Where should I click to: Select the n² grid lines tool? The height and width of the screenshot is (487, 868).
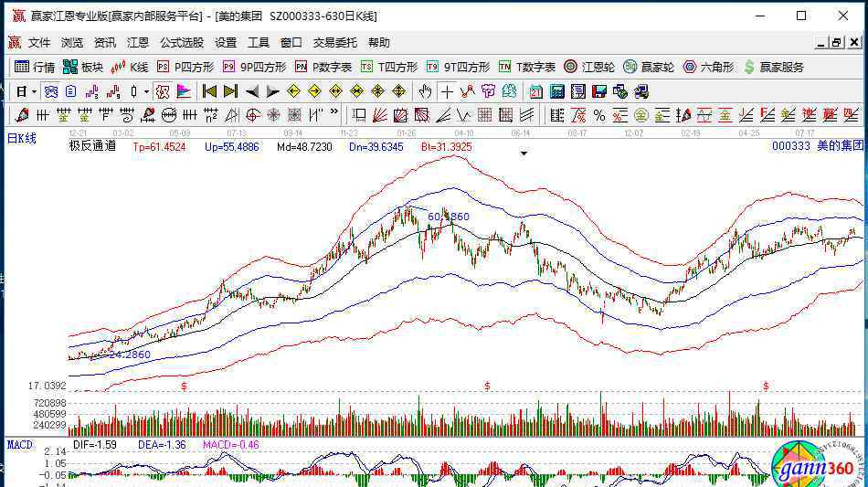[211, 115]
